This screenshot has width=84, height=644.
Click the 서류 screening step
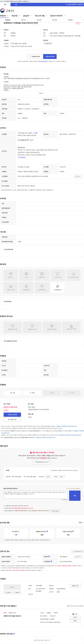[13, 393]
